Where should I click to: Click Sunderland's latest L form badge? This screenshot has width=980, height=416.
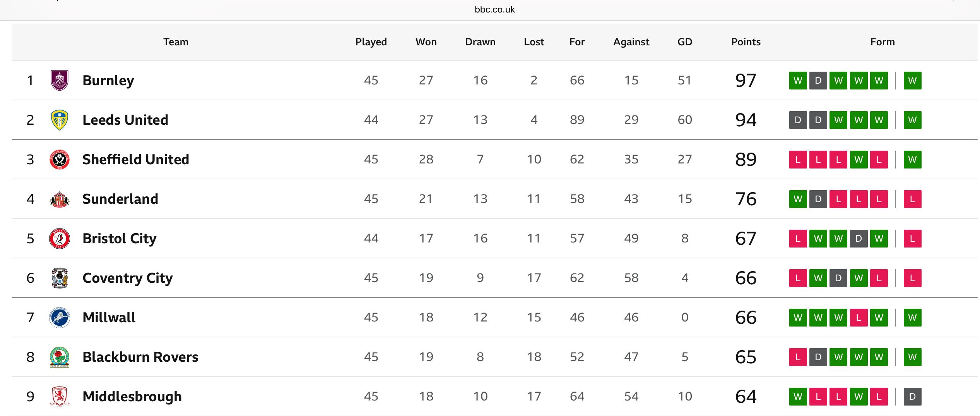coord(912,199)
